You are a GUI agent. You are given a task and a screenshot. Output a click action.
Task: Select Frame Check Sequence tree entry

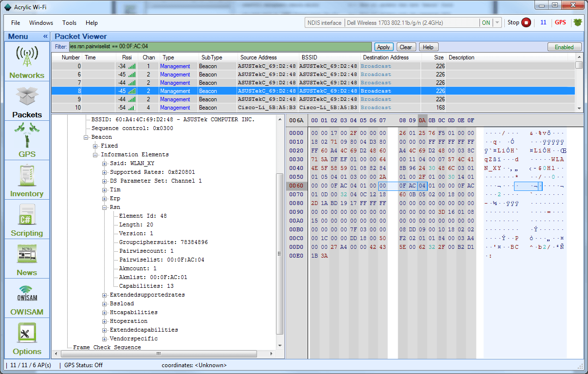pos(107,348)
